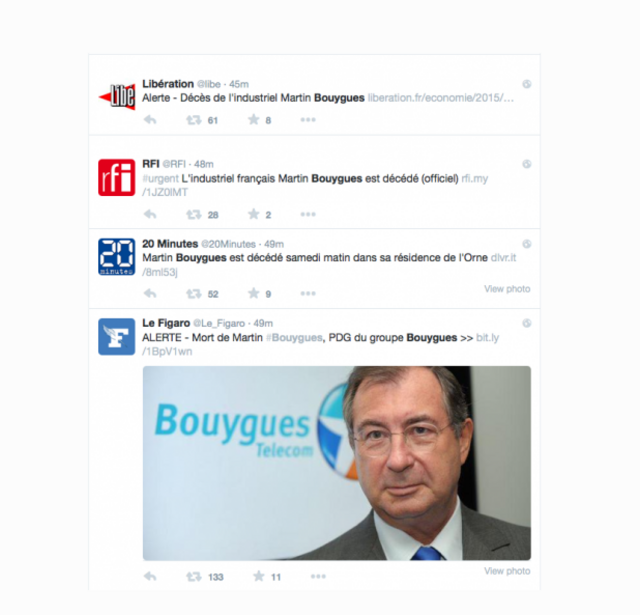The height and width of the screenshot is (615, 640).
Task: Retweet the Le Figaro ALERTE tweet
Action: coord(193,577)
